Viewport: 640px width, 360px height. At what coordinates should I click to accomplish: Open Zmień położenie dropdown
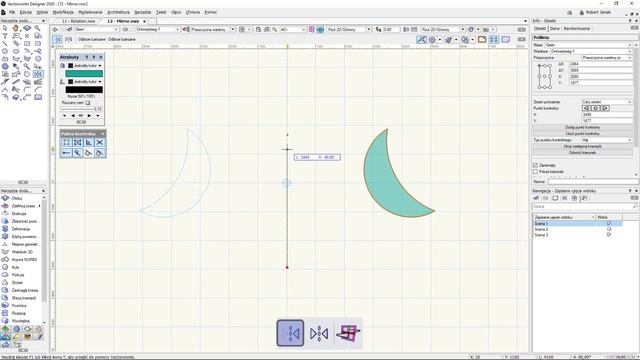click(607, 102)
